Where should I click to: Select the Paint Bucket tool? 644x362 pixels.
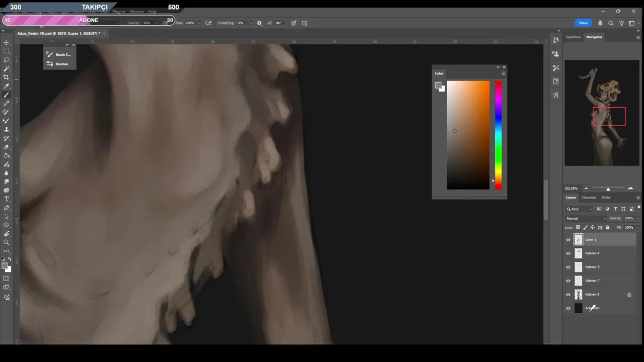click(7, 155)
